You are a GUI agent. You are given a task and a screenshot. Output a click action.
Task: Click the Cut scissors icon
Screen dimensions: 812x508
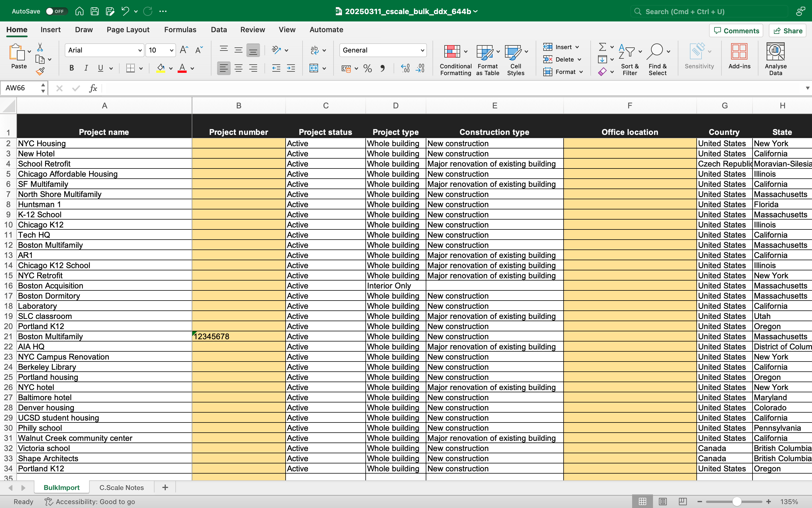(x=40, y=47)
